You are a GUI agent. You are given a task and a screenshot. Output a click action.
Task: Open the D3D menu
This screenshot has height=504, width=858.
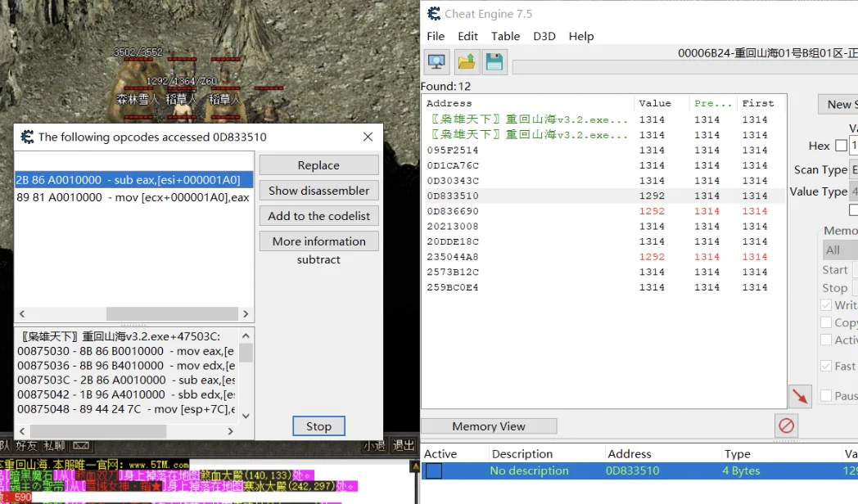[x=544, y=36]
